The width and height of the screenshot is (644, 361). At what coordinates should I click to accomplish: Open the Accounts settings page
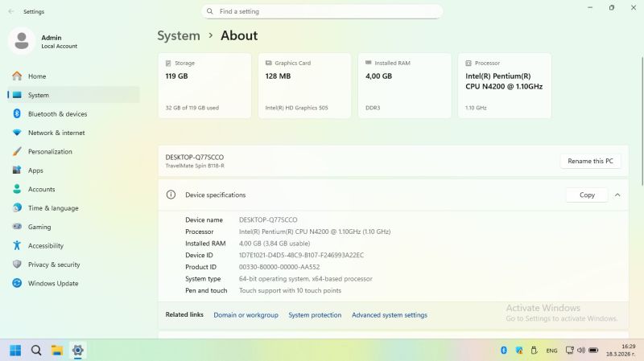41,189
